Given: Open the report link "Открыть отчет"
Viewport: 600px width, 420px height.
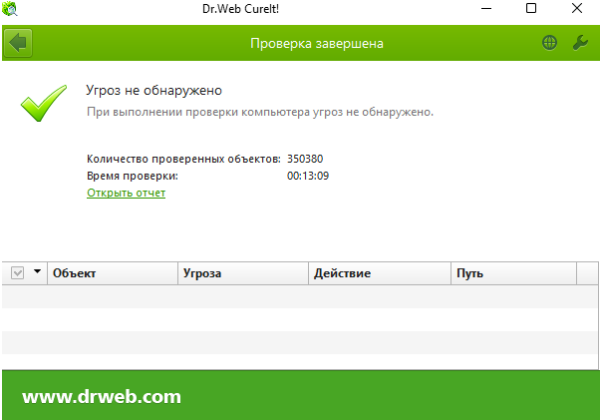Looking at the screenshot, I should pos(126,193).
